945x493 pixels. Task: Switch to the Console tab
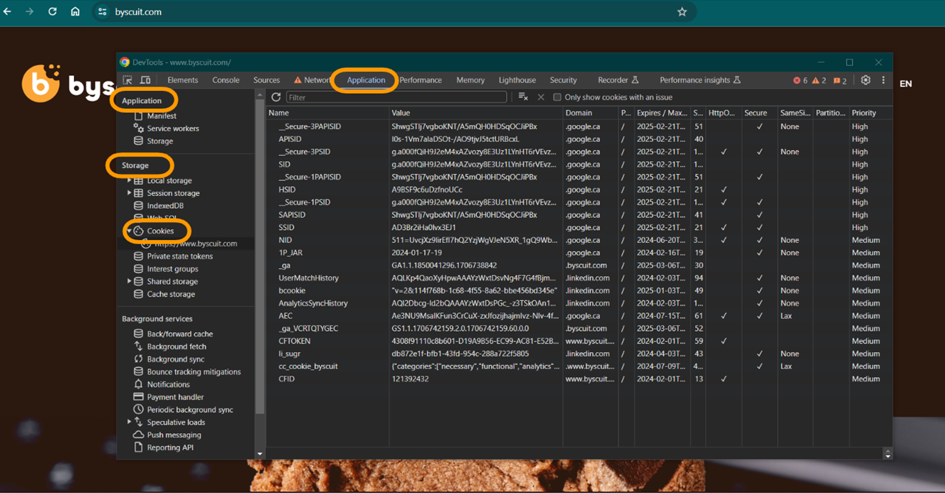pos(225,80)
